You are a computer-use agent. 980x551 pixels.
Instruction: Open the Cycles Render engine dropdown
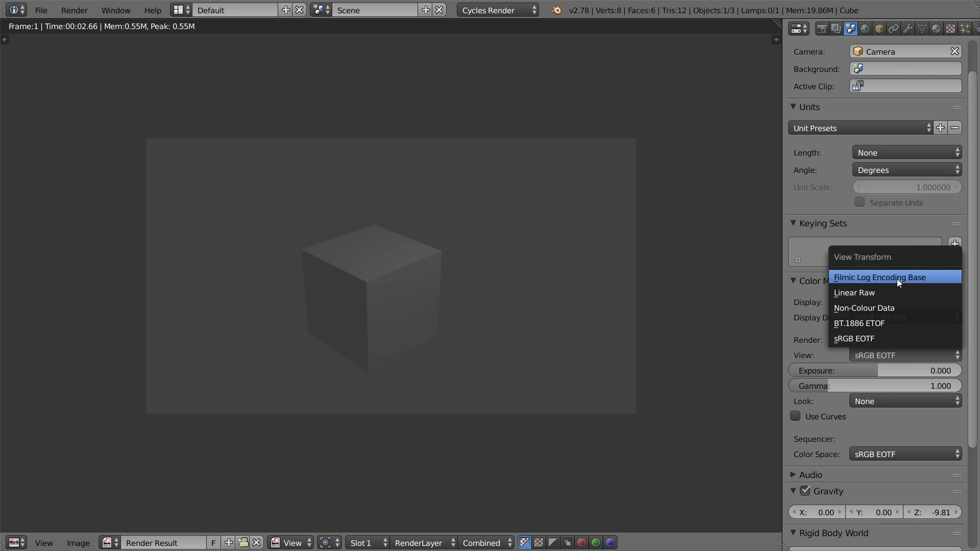tap(497, 10)
